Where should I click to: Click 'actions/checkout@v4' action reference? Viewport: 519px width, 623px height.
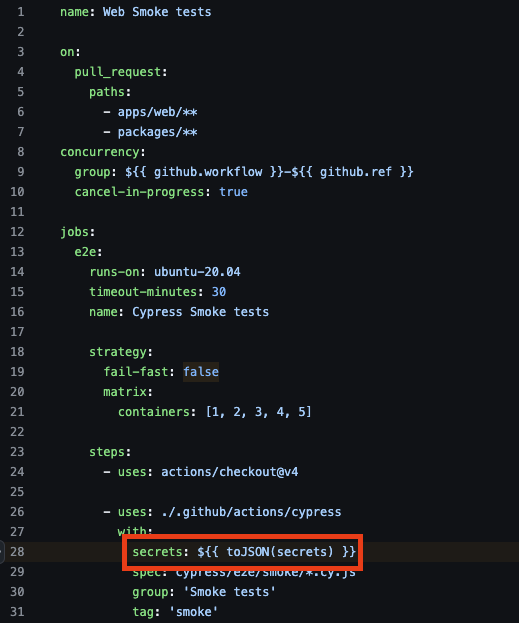[x=230, y=472]
